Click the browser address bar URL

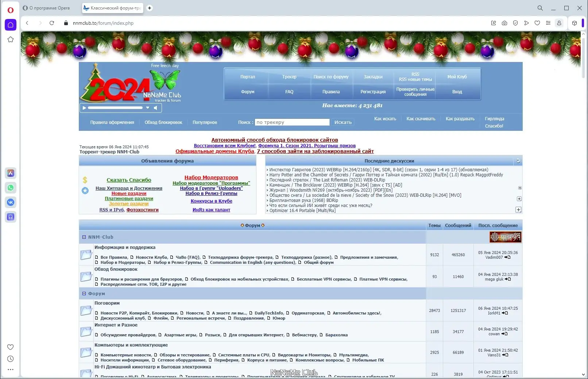pos(103,23)
